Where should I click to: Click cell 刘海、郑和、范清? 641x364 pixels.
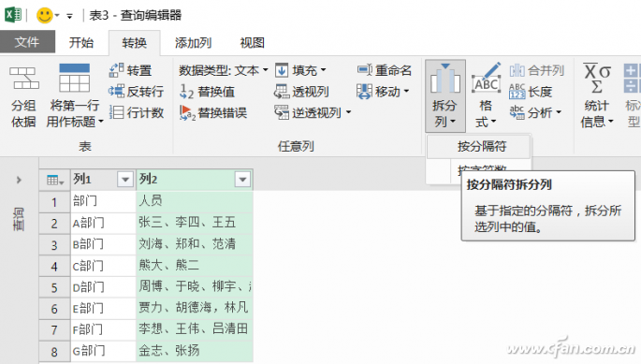click(x=195, y=244)
